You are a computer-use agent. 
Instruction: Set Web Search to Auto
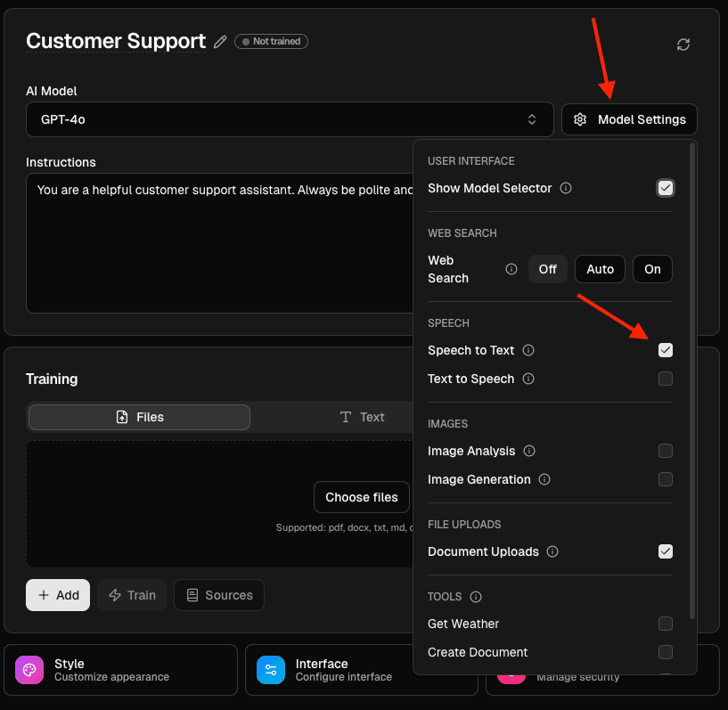[x=600, y=269]
